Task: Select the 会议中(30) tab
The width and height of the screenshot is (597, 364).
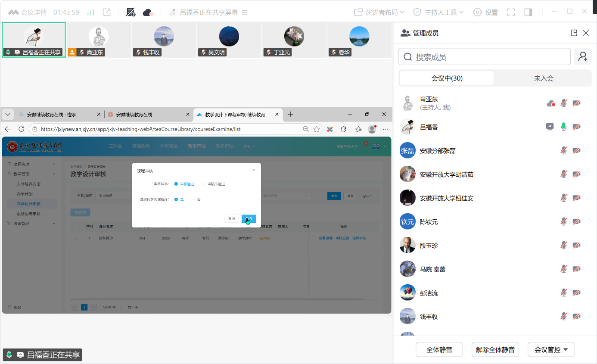Action: click(x=447, y=78)
